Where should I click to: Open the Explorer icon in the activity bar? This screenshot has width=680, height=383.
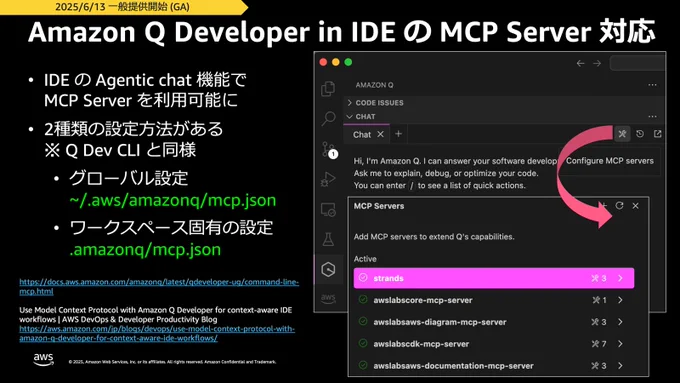[328, 88]
